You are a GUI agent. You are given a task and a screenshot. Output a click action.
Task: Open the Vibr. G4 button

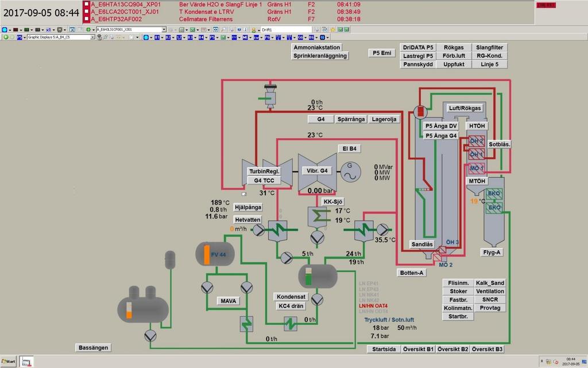[x=317, y=171]
